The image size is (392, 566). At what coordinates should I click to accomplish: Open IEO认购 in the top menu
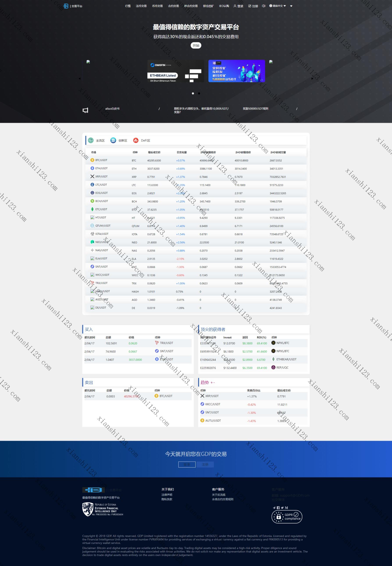click(224, 6)
